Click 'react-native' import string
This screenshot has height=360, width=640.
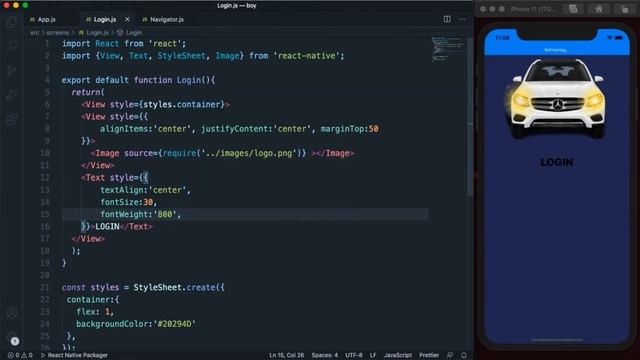coord(306,56)
